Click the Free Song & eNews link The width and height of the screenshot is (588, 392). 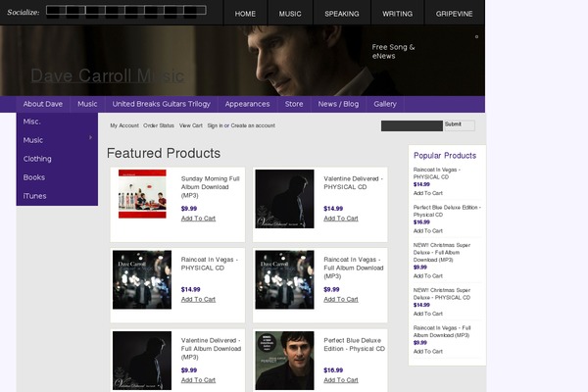(x=393, y=51)
